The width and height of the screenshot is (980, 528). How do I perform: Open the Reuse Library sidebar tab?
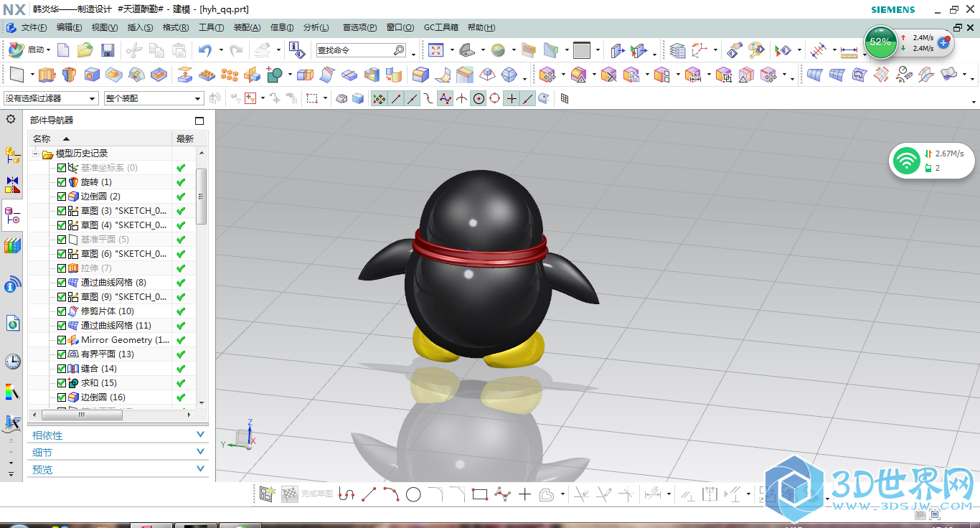pos(12,246)
